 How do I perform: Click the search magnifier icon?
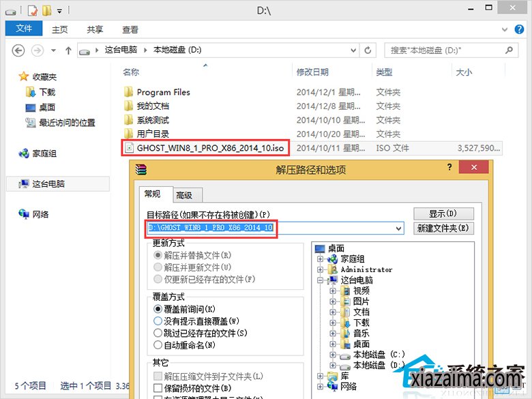coord(509,50)
